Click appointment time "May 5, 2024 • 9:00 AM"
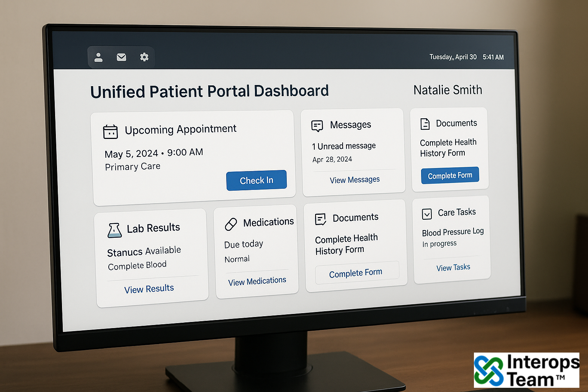Screen dimensions: 588x392 coord(154,153)
